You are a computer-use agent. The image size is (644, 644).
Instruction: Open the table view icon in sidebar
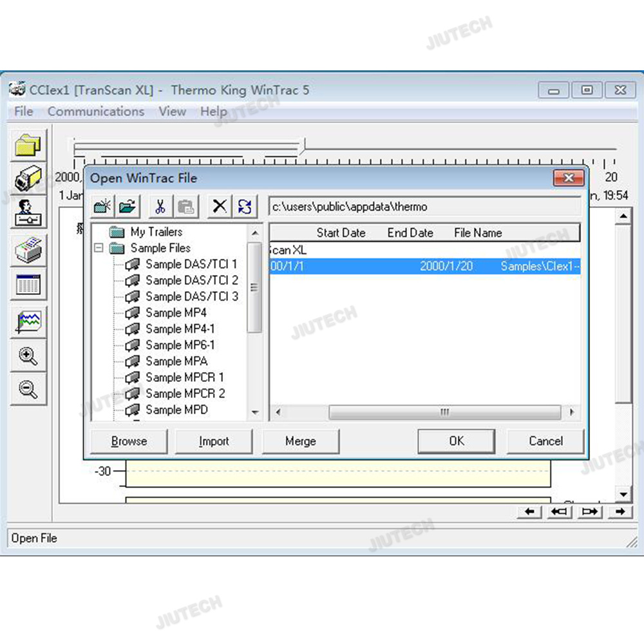(x=28, y=284)
